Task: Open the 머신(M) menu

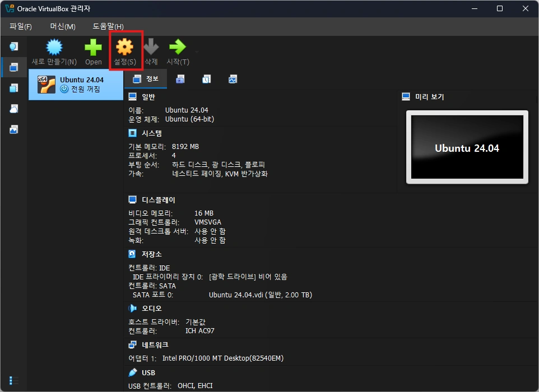Action: point(63,26)
